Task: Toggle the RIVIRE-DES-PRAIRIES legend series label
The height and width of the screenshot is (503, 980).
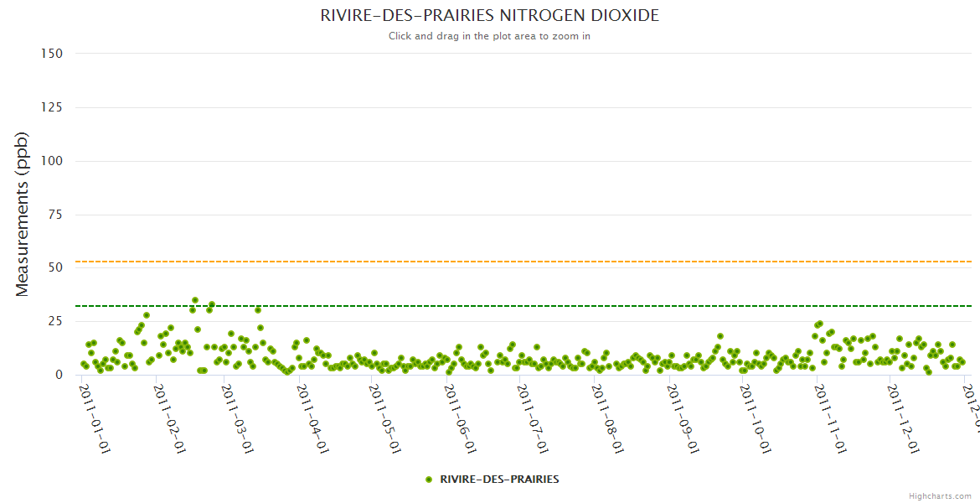Action: coord(498,480)
